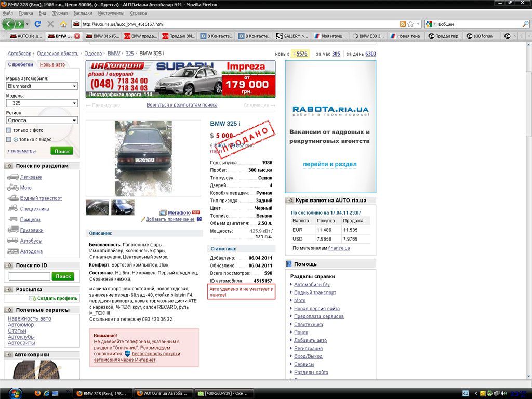Expand the '+ параметры' search options
This screenshot has width=532, height=399.
[21, 151]
